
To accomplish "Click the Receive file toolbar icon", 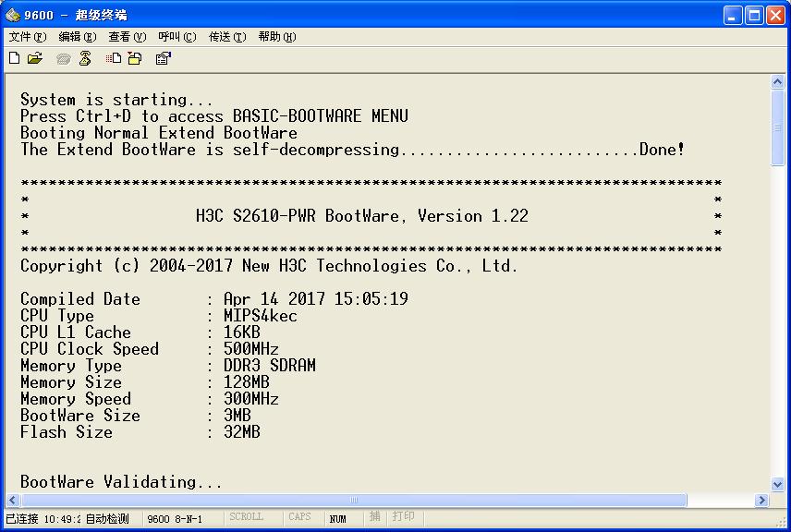I will click(135, 58).
